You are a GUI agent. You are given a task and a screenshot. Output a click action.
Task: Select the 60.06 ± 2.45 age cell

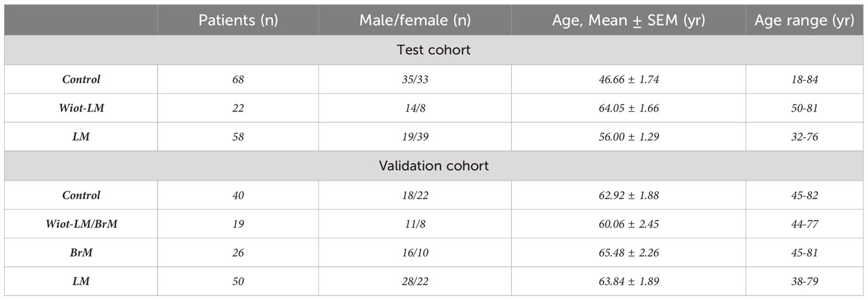(628, 224)
